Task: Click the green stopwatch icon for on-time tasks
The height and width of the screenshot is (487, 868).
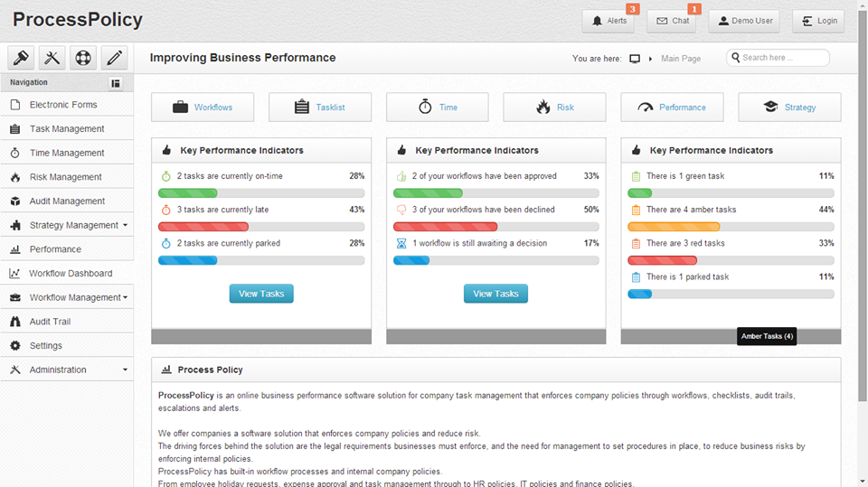Action: (x=166, y=176)
